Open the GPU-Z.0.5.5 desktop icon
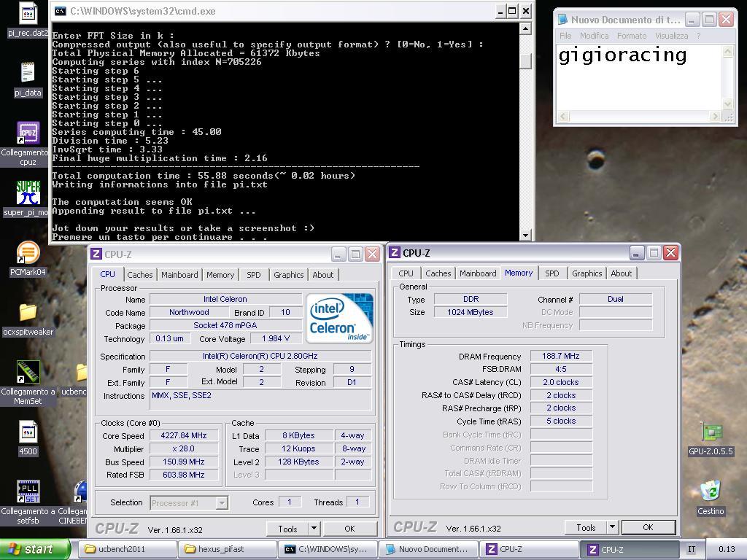 [711, 432]
